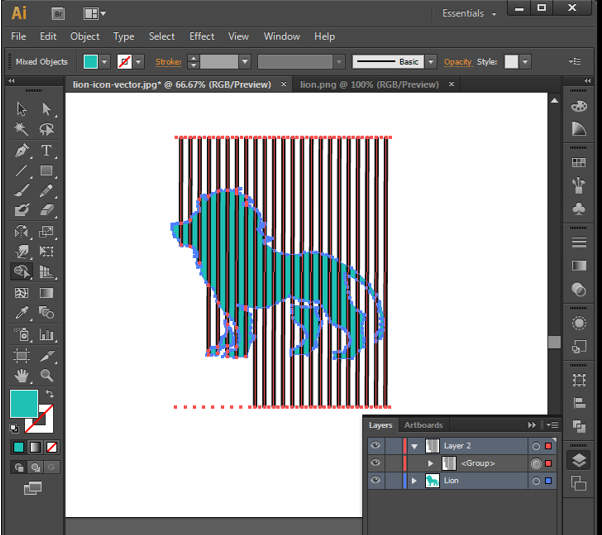This screenshot has height=535, width=602.
Task: Select the Direct Selection tool
Action: (x=46, y=109)
